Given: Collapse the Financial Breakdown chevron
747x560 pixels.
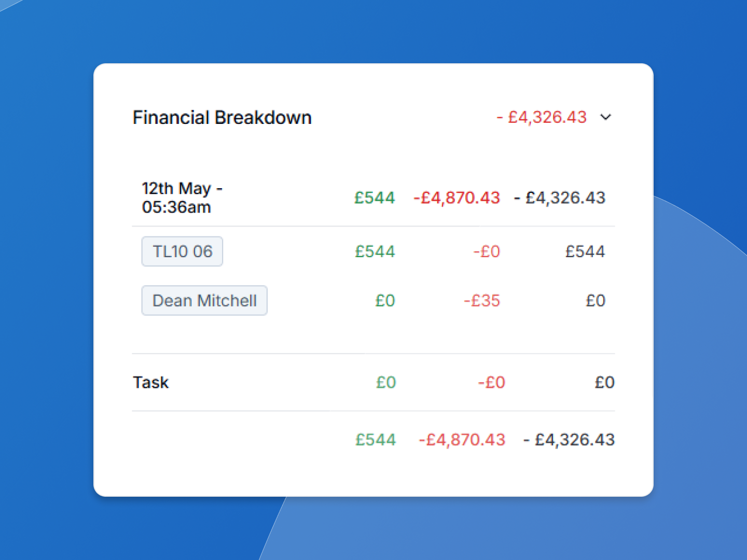Looking at the screenshot, I should coord(605,117).
